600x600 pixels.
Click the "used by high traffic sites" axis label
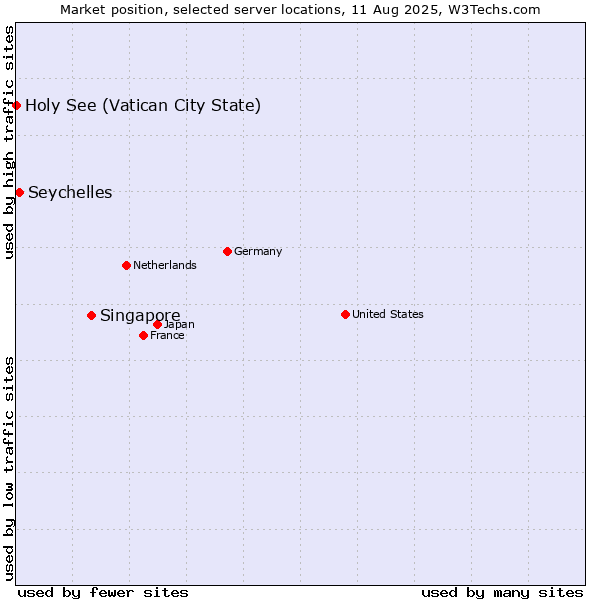pyautogui.click(x=8, y=142)
